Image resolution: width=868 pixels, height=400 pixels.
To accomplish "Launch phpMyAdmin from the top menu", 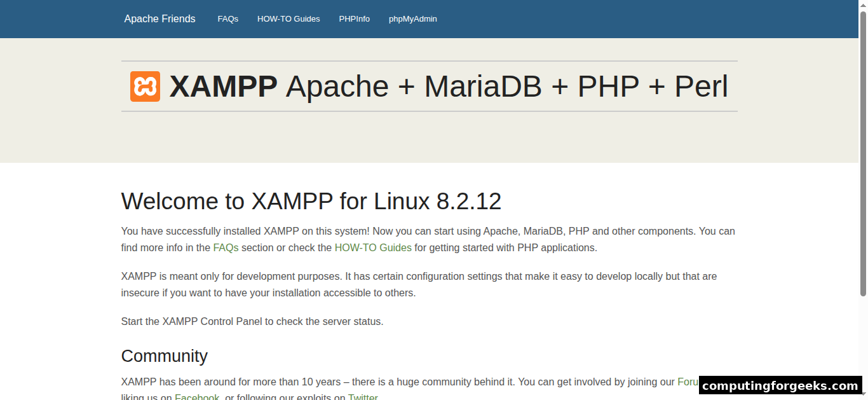I will click(x=412, y=18).
